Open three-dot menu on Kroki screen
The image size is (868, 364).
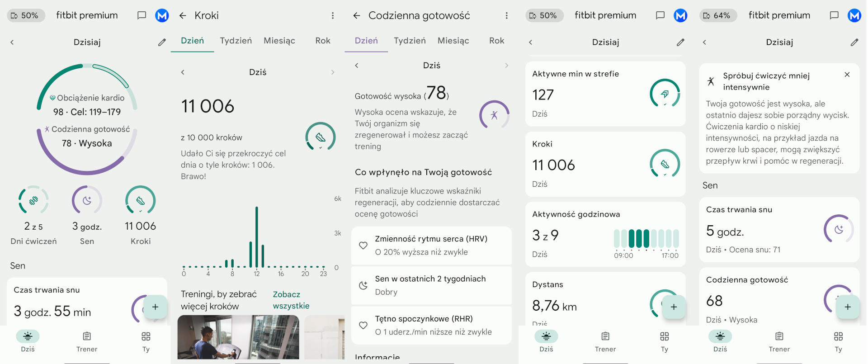[333, 16]
